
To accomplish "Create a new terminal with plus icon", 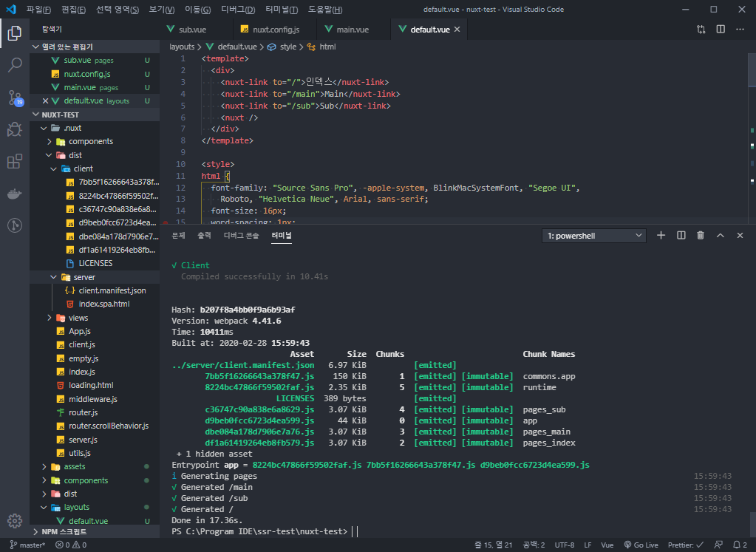I will coord(661,235).
